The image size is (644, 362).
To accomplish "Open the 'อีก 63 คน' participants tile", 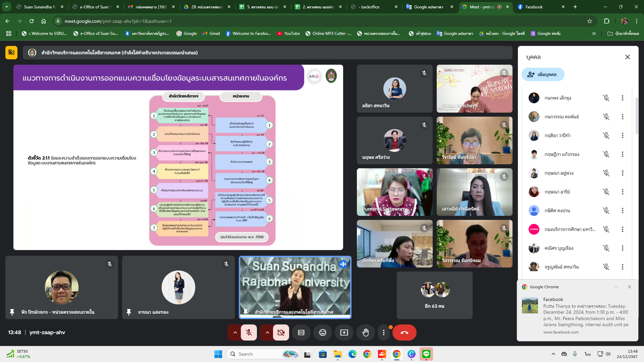I will [434, 295].
